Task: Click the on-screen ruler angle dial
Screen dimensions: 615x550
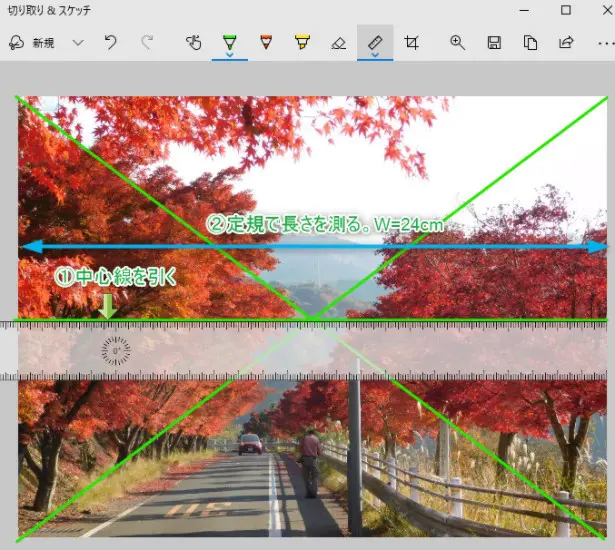Action: (x=116, y=351)
